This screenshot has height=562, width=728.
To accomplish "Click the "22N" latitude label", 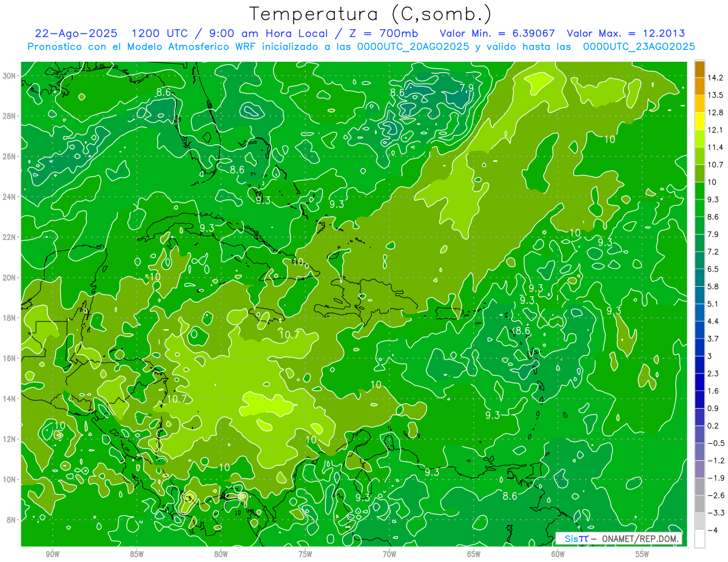I will 10,237.
